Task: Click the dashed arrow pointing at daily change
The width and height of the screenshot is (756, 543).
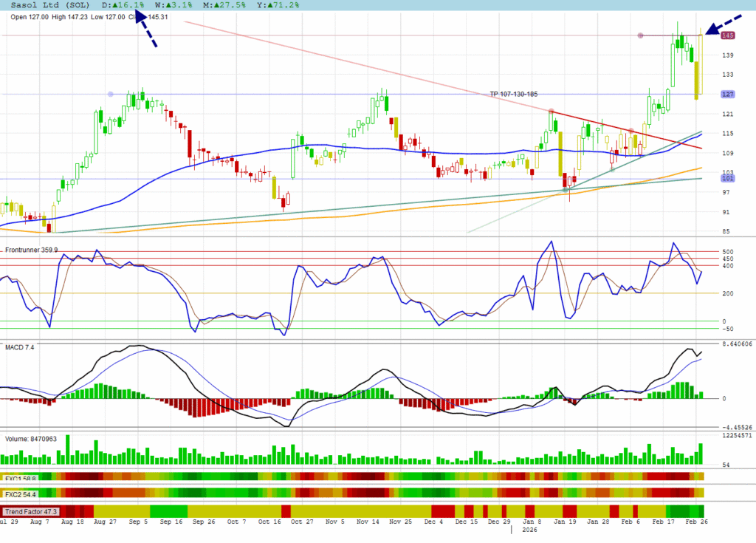Action: [x=146, y=30]
